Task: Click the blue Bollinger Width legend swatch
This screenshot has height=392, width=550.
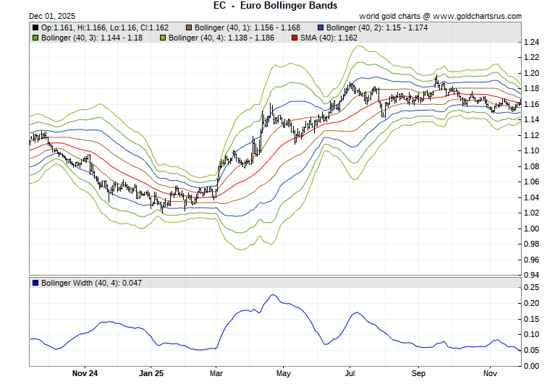Action: [x=35, y=283]
